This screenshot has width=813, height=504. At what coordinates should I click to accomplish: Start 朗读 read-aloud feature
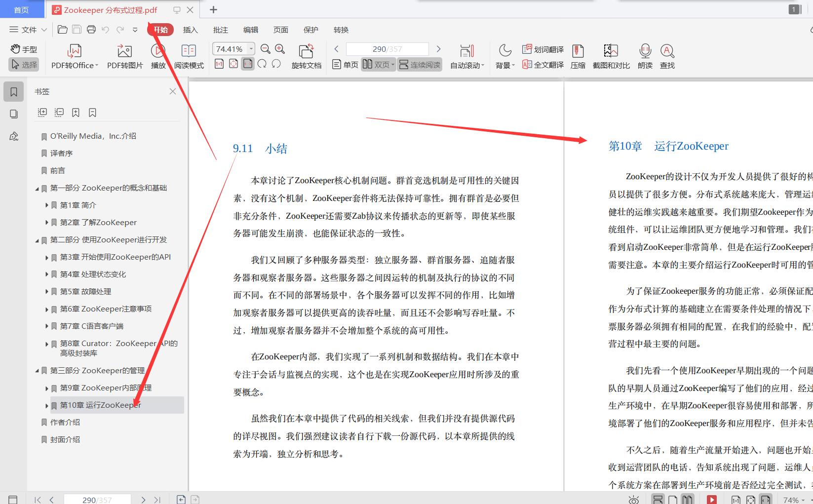(644, 56)
